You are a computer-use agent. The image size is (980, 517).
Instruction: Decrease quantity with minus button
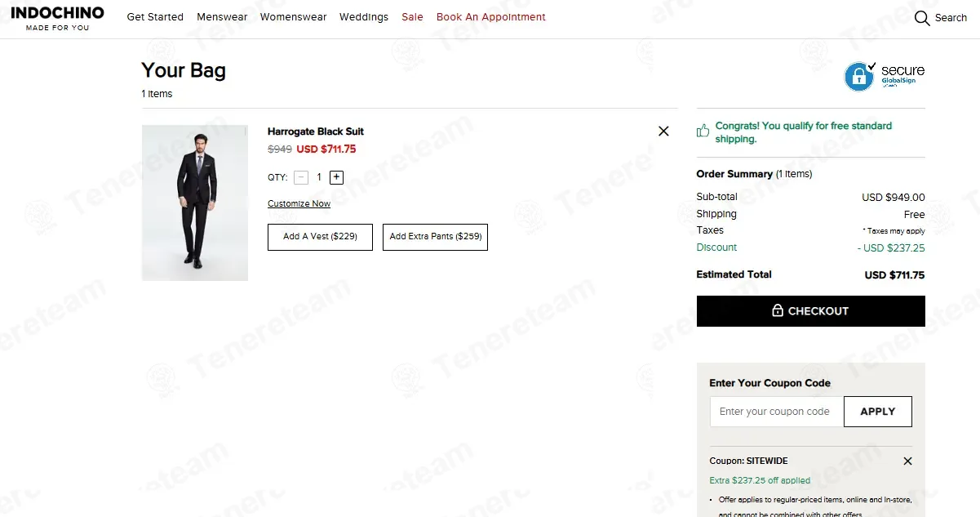[x=301, y=177]
